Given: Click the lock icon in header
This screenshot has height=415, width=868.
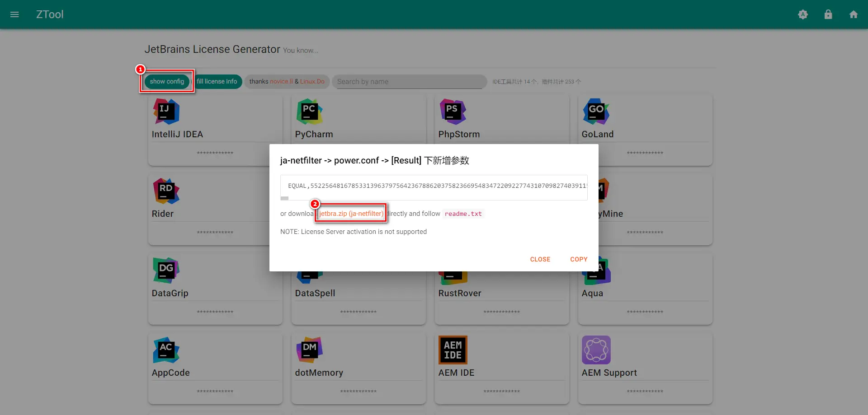Looking at the screenshot, I should click(x=828, y=14).
